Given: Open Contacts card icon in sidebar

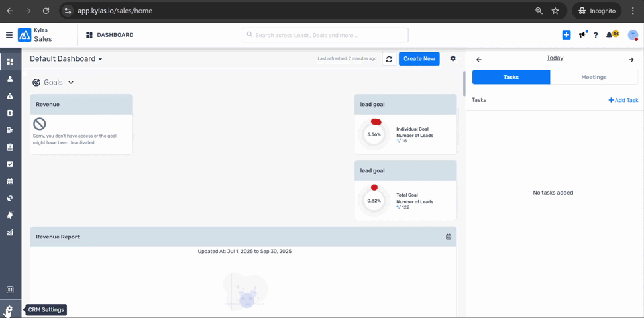Looking at the screenshot, I should (x=10, y=113).
